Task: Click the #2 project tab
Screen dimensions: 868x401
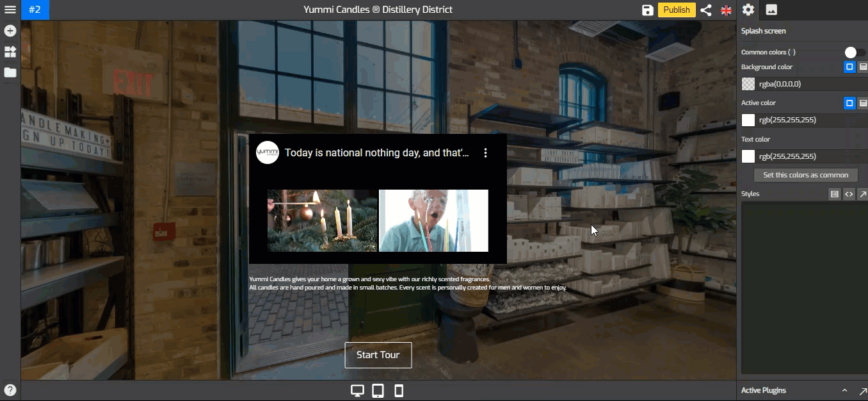Action: 35,10
